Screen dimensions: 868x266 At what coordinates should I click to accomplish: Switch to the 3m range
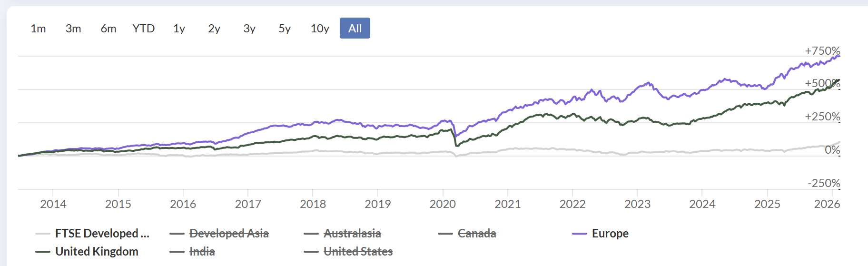(x=73, y=29)
